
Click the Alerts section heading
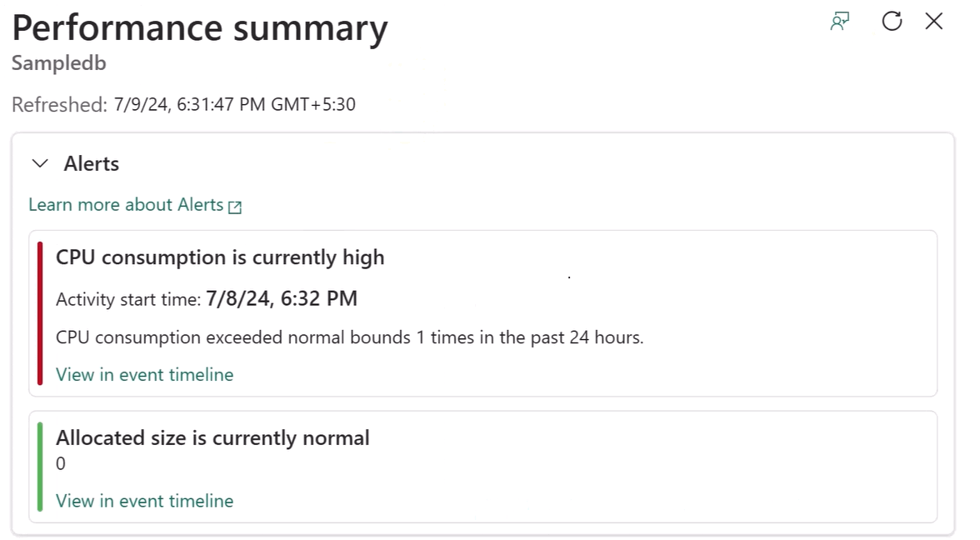pos(92,163)
